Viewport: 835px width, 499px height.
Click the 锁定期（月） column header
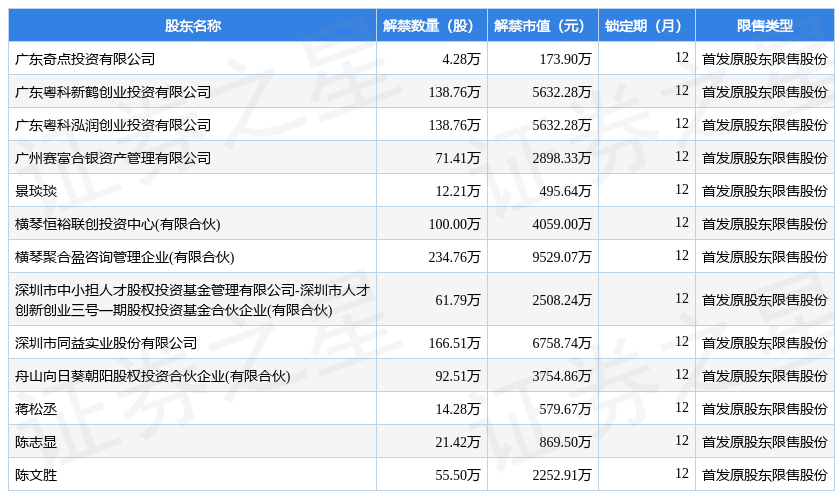point(647,26)
